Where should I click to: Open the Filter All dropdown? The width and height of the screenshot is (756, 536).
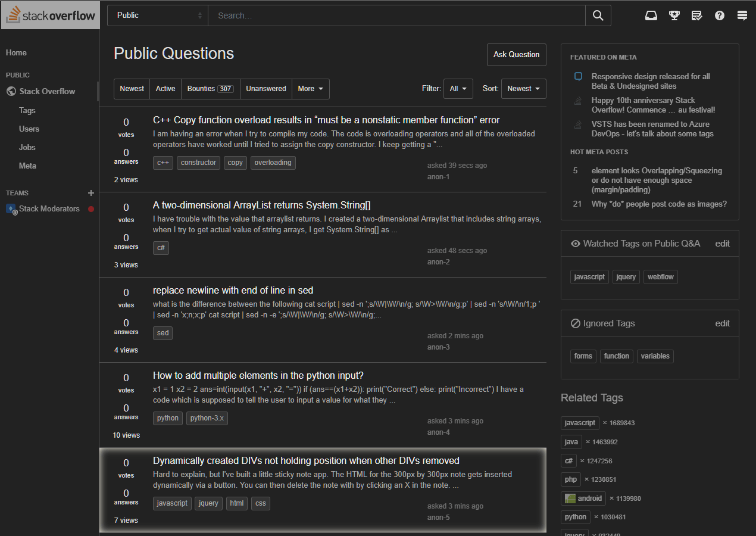pos(458,89)
